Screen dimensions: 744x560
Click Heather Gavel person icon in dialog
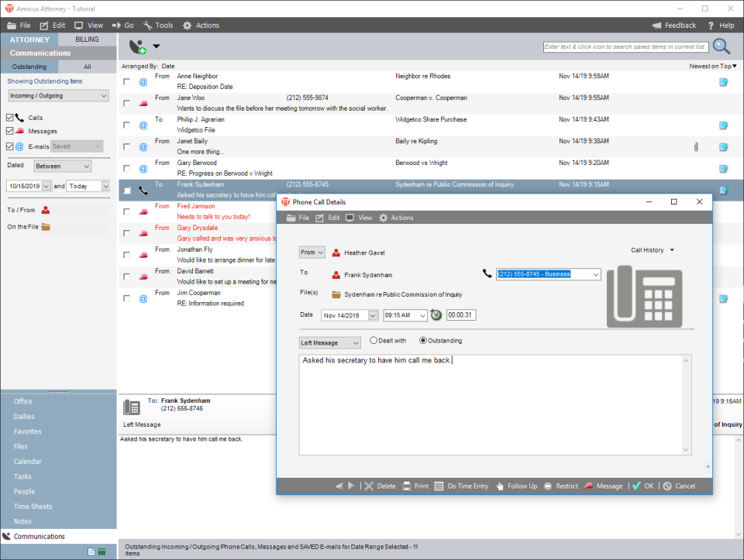336,253
